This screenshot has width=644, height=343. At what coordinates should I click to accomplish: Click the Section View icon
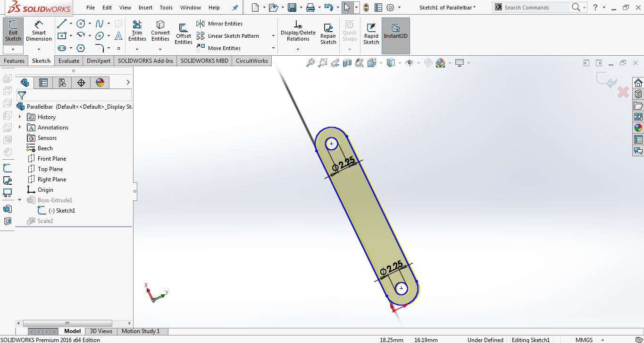pos(347,63)
